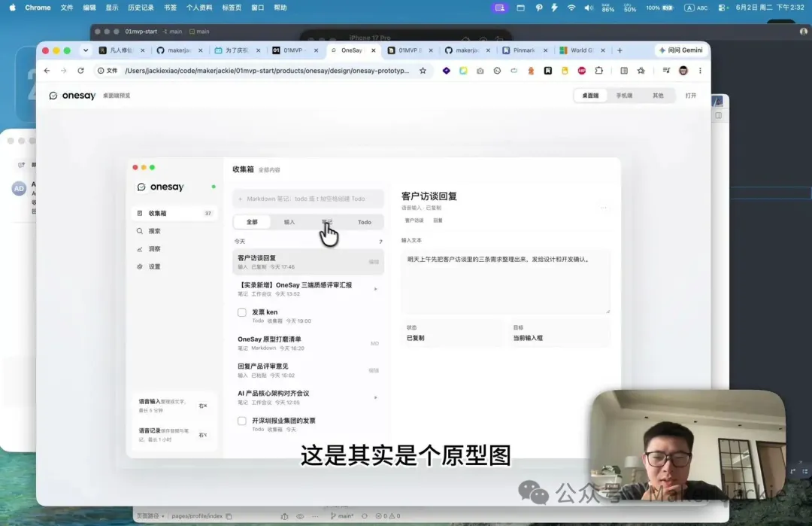Click the 语音记录 shortcut card
This screenshot has width=812, height=526.
[174, 435]
